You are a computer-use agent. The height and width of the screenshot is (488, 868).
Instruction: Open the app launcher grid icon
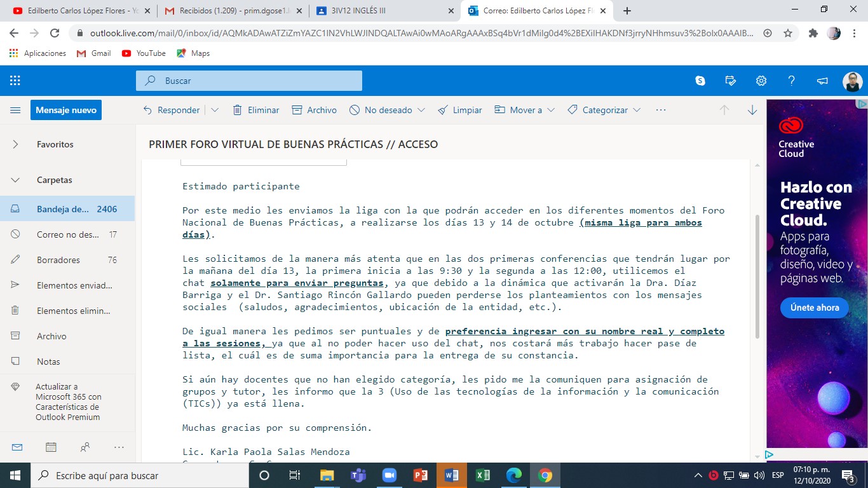(x=15, y=81)
